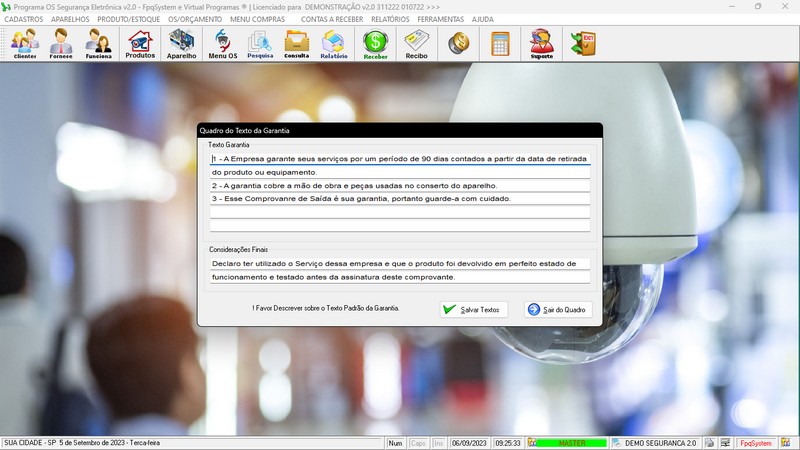Click the sixth empty warranty text line
The height and width of the screenshot is (450, 800).
400,226
